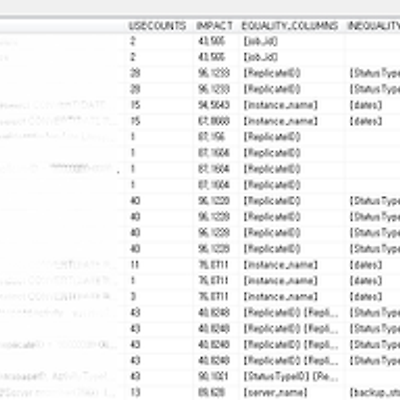
Task: Select the USECOUNTS cell reading 3
Action: 133,297
